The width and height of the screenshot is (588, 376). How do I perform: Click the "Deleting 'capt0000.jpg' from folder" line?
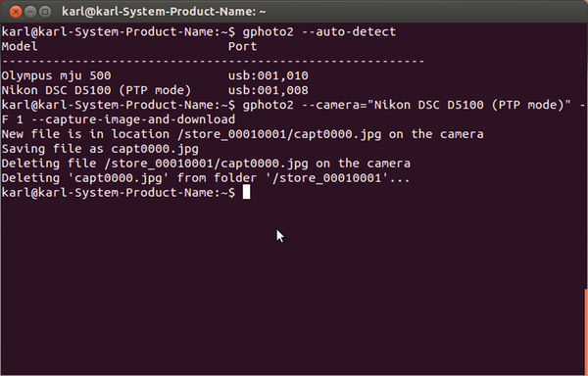click(x=206, y=178)
